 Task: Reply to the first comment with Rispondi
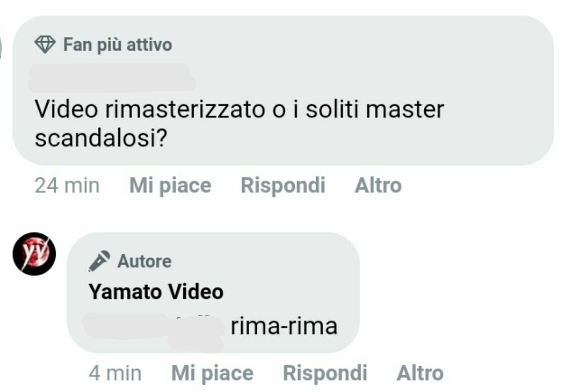pos(283,185)
